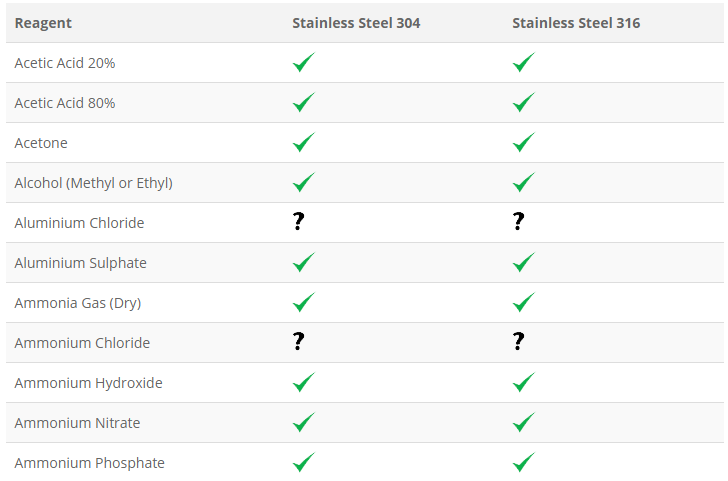Click the Alcohol checkmark under Stainless Steel 304

(x=304, y=182)
